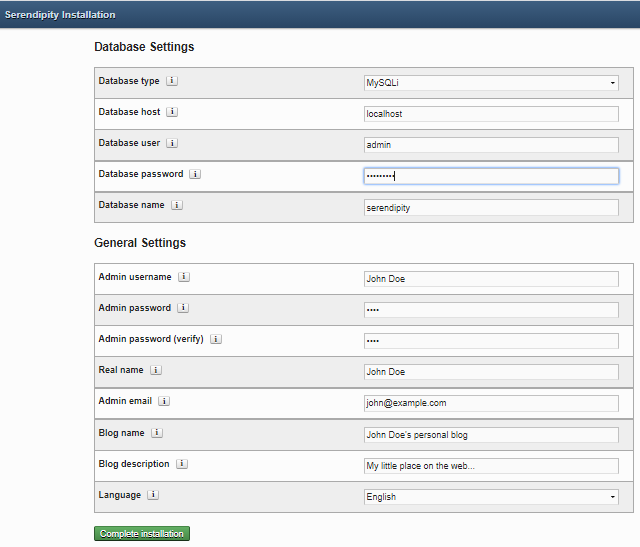Open info icon next to Database host
This screenshot has width=640, height=547.
click(x=172, y=112)
